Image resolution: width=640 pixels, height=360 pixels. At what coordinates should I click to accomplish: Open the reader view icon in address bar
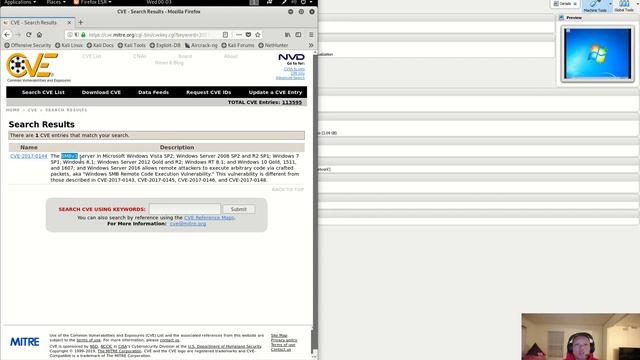(x=225, y=35)
